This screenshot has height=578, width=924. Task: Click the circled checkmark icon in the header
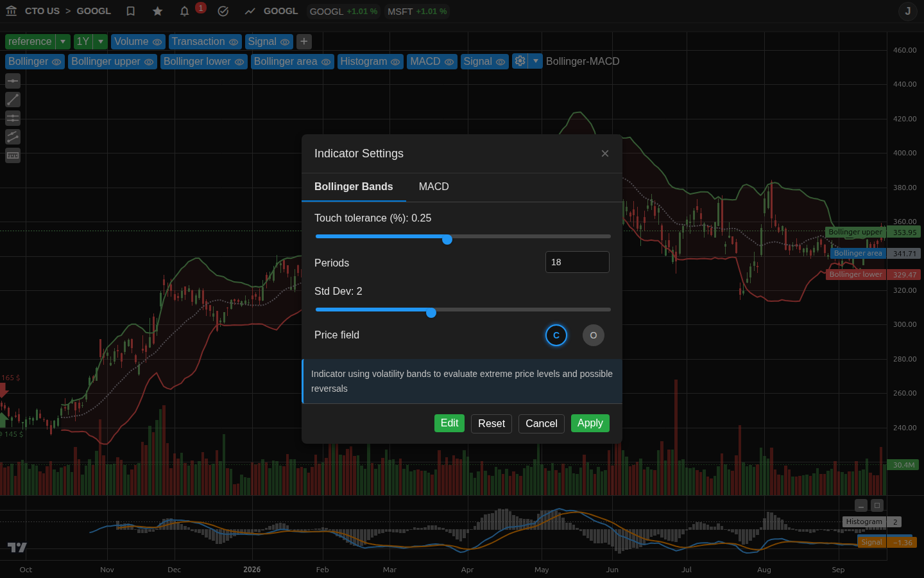pyautogui.click(x=223, y=11)
